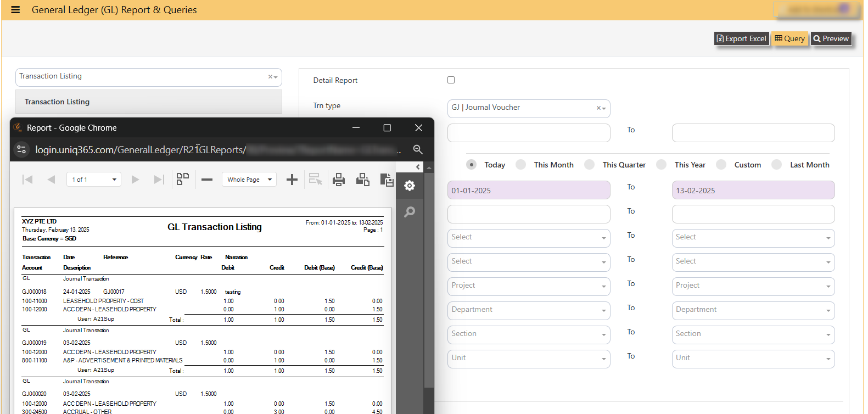
Task: Click transaction number GJ000018 in report
Action: pos(34,292)
